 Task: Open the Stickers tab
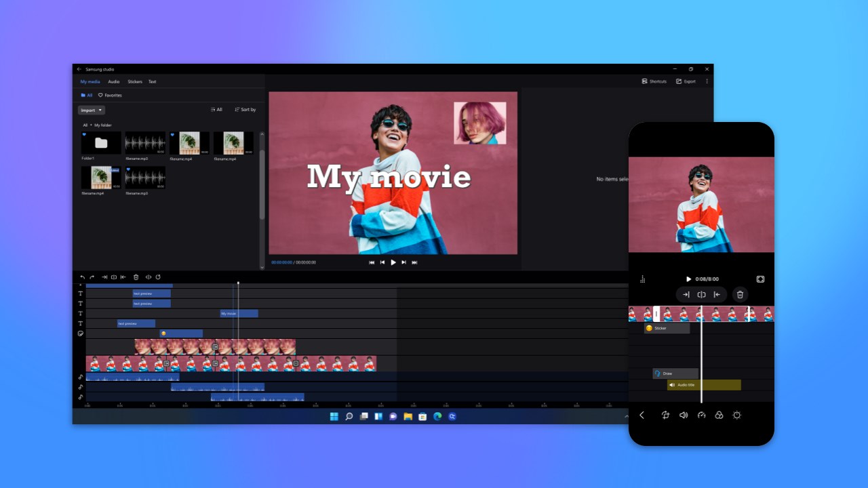point(135,81)
